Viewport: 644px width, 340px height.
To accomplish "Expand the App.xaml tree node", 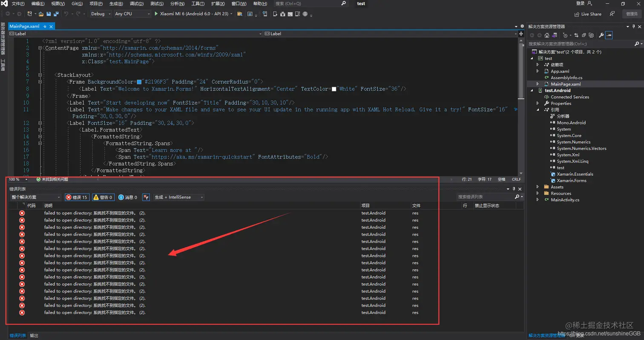I will [x=538, y=71].
